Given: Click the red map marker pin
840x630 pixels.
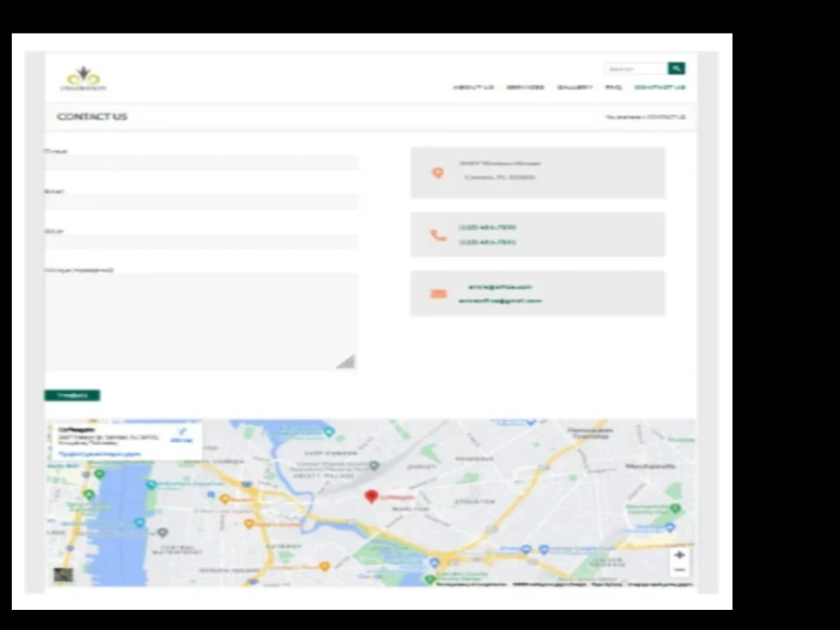Looking at the screenshot, I should (x=370, y=496).
